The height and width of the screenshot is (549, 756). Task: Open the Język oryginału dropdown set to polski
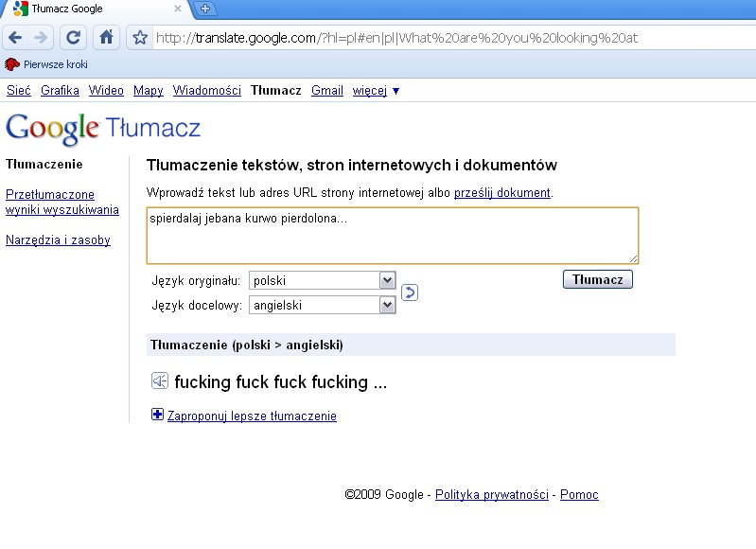click(322, 280)
